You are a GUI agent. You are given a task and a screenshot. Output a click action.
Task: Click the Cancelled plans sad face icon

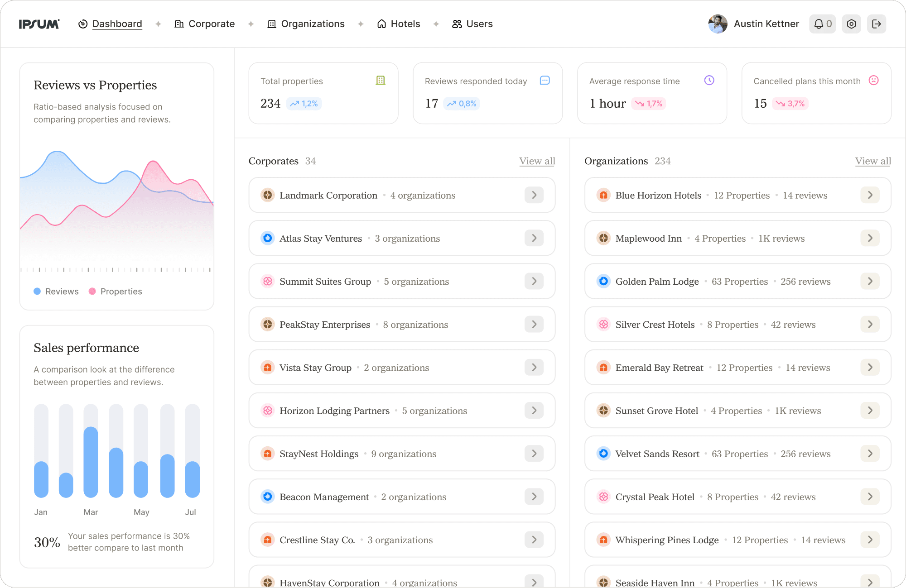point(874,81)
